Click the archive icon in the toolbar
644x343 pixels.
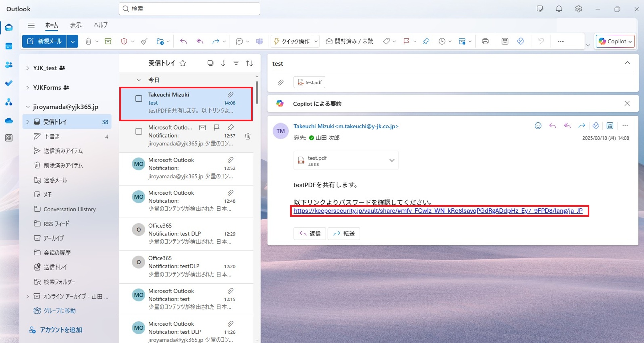pos(108,41)
